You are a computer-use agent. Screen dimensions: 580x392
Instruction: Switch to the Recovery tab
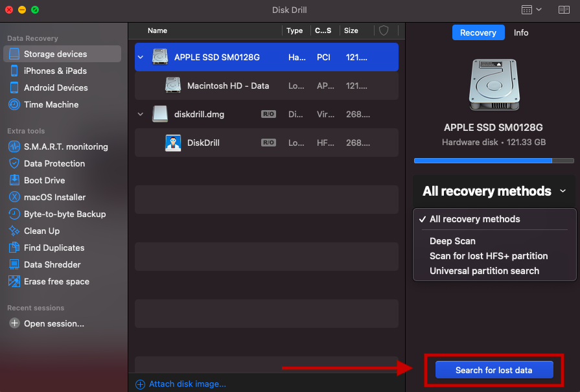pyautogui.click(x=478, y=32)
